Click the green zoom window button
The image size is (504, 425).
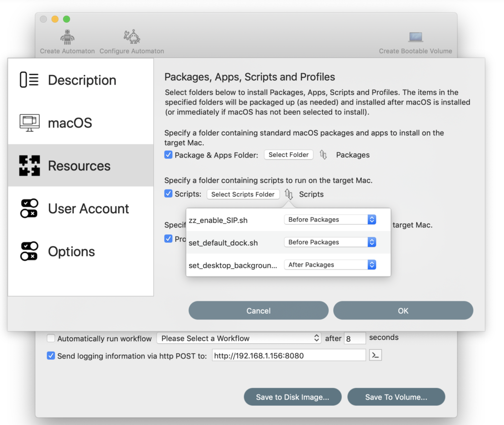(66, 19)
